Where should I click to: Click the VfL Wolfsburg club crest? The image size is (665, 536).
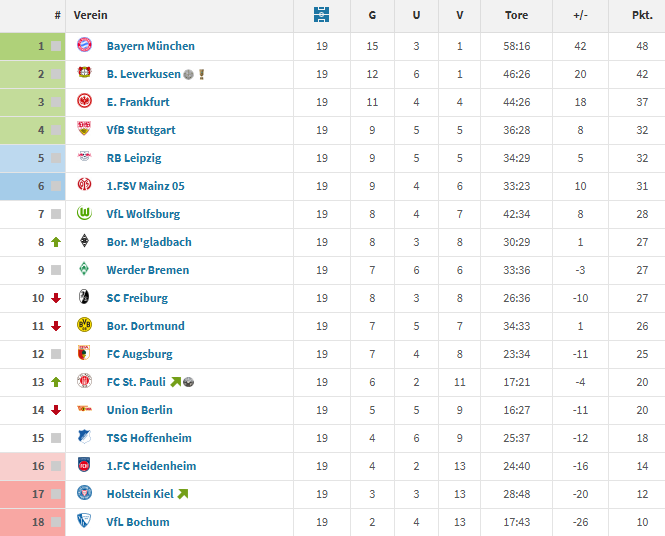pos(85,214)
